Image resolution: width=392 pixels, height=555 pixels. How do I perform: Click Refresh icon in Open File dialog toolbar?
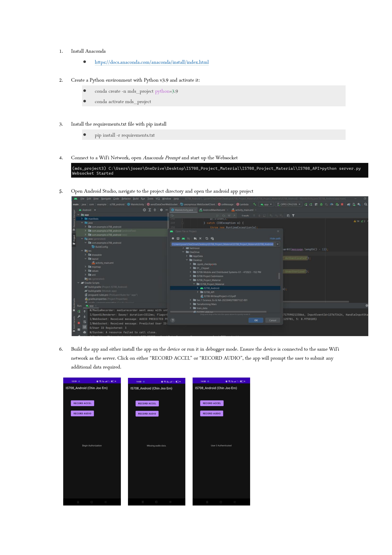(207, 238)
